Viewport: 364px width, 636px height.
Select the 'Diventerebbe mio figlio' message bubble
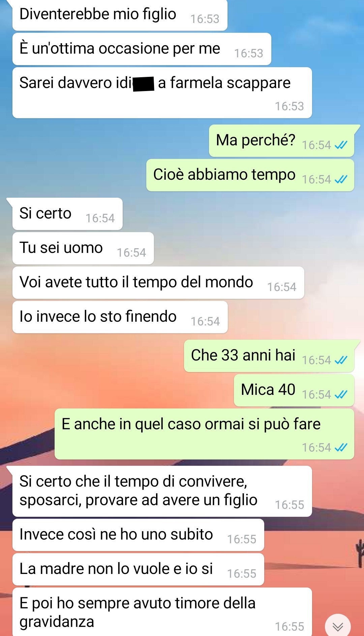(120, 15)
